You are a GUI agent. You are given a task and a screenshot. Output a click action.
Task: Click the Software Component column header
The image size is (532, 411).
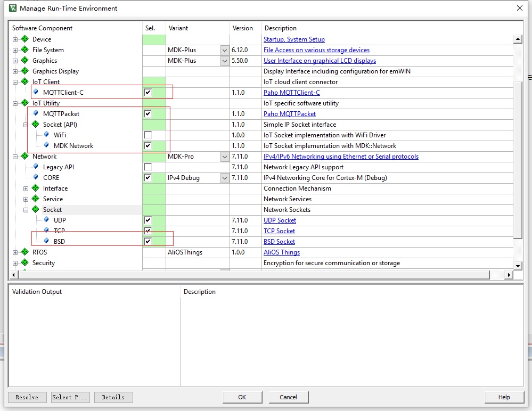(x=75, y=28)
